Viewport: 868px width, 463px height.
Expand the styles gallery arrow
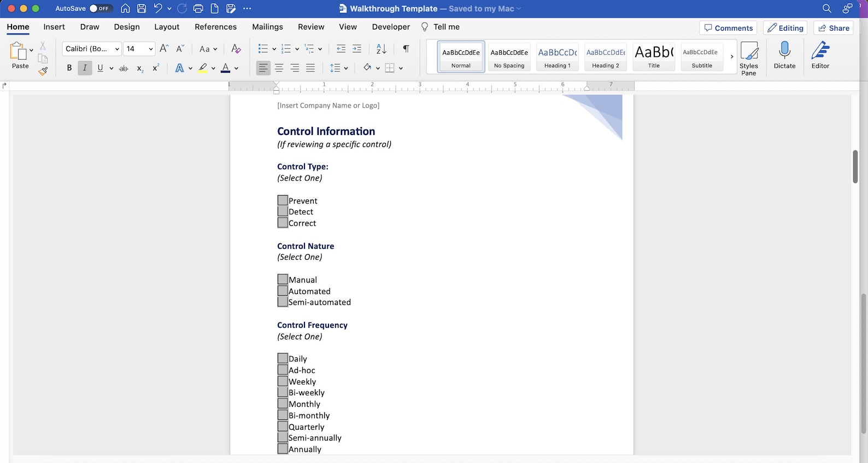pos(732,57)
